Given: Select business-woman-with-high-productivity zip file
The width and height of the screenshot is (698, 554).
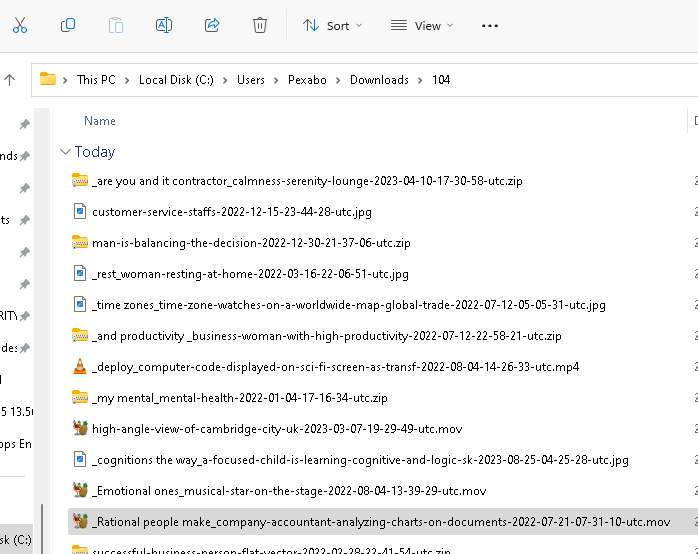Looking at the screenshot, I should click(x=327, y=336).
